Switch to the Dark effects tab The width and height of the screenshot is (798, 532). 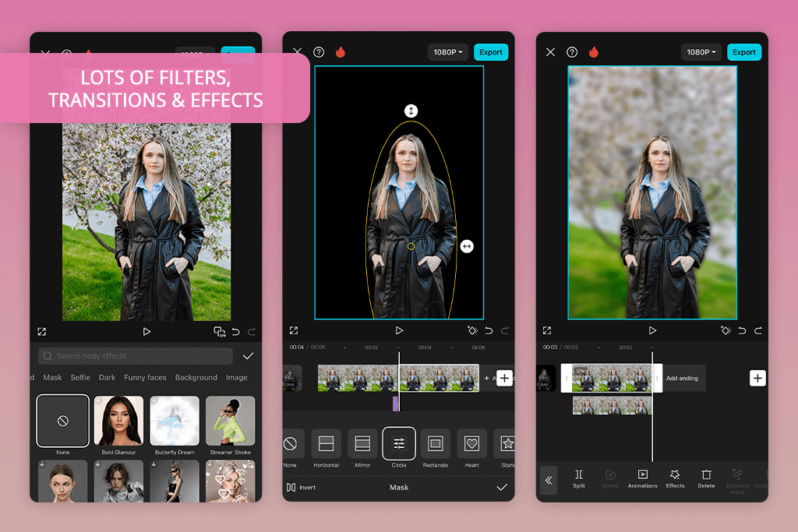(107, 377)
